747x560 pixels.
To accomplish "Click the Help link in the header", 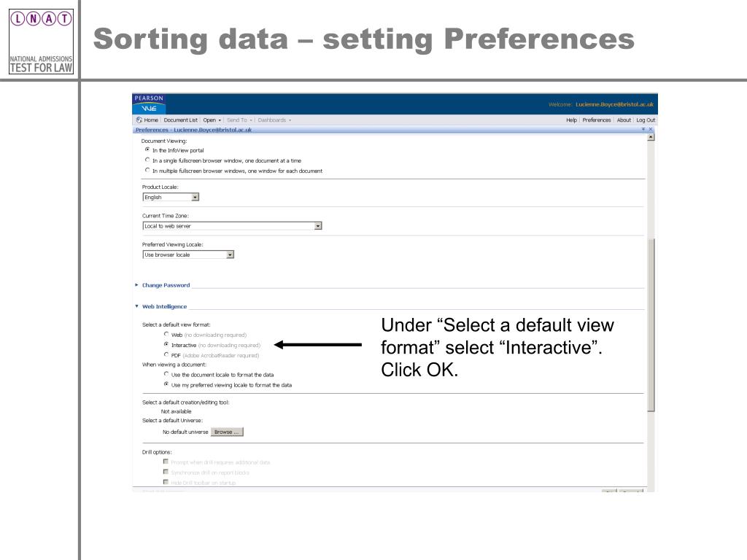I will coord(572,120).
